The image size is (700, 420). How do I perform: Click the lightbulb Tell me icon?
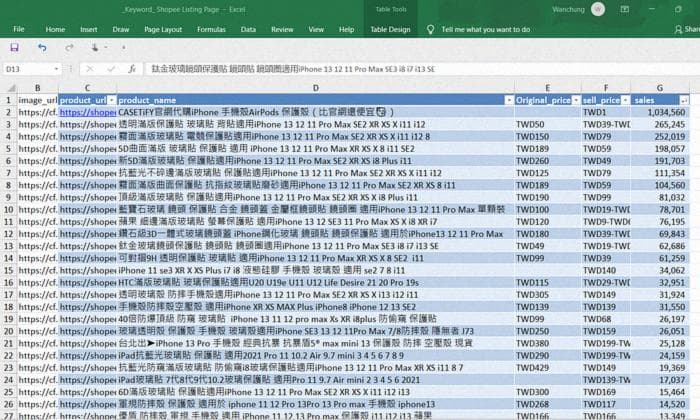pos(430,29)
